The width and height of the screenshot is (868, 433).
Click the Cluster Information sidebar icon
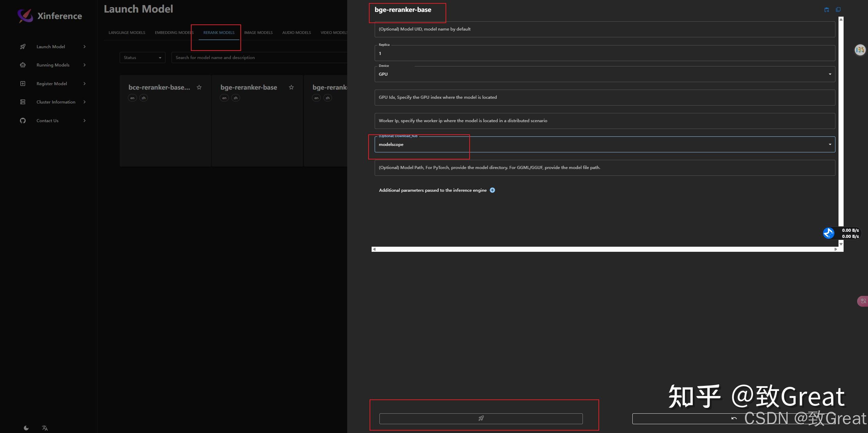(22, 102)
